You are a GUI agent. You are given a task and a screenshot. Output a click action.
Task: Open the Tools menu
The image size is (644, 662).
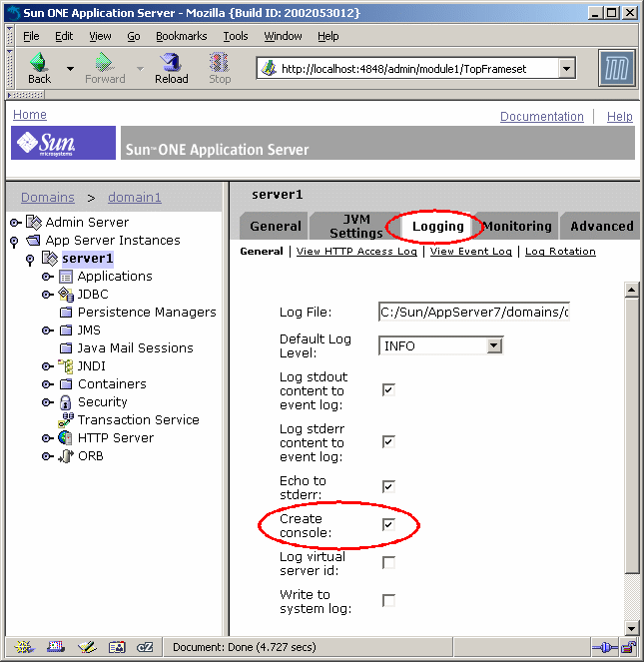[236, 36]
